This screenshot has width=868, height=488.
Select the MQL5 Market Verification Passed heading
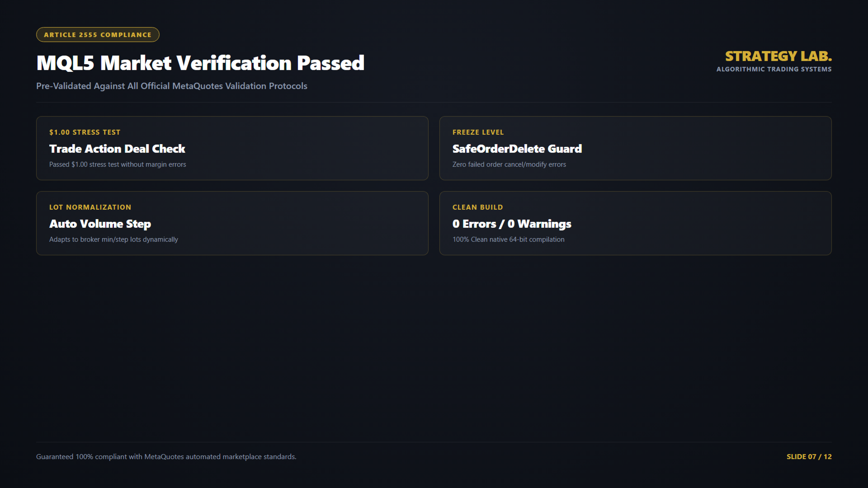coord(200,63)
